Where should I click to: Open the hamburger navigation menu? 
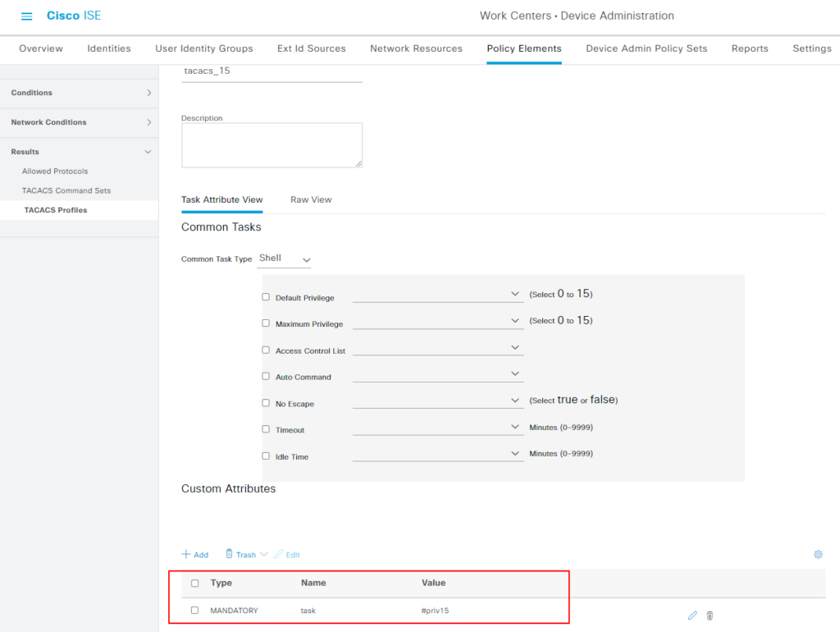(x=26, y=16)
